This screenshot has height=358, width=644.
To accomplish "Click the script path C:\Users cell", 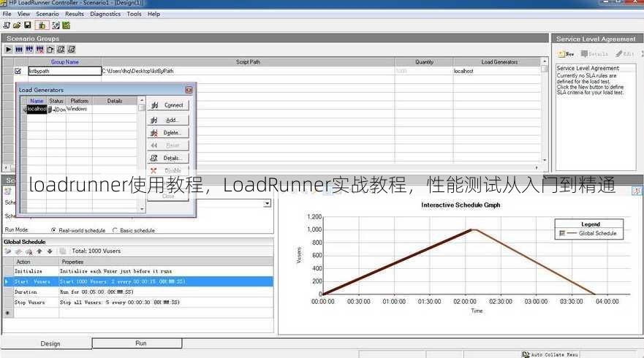I will pyautogui.click(x=248, y=71).
